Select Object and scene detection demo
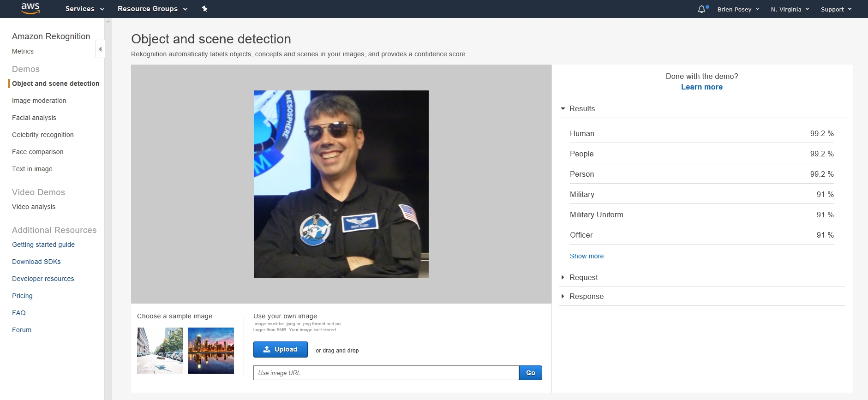Viewport: 868px width, 400px height. tap(55, 84)
